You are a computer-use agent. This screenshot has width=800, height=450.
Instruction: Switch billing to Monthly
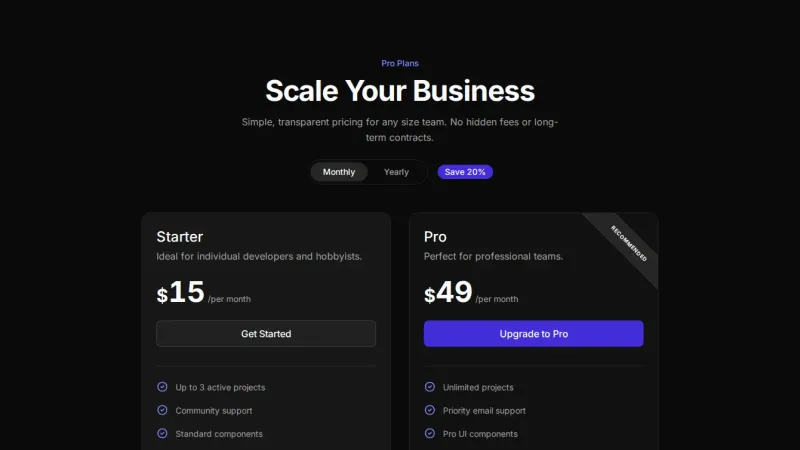[339, 172]
